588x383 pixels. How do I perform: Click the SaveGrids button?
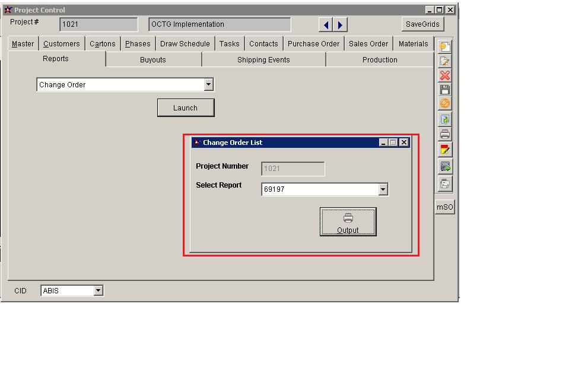point(422,24)
